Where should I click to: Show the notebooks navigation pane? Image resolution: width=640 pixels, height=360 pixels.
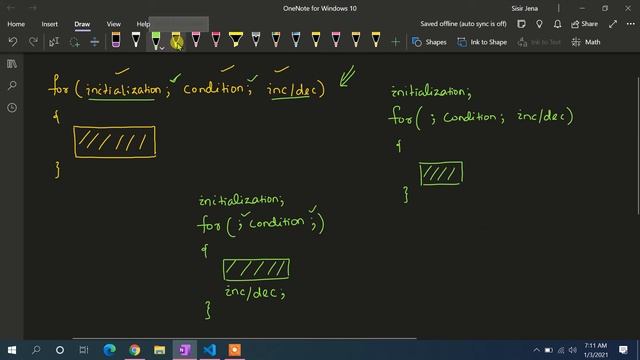(x=12, y=64)
